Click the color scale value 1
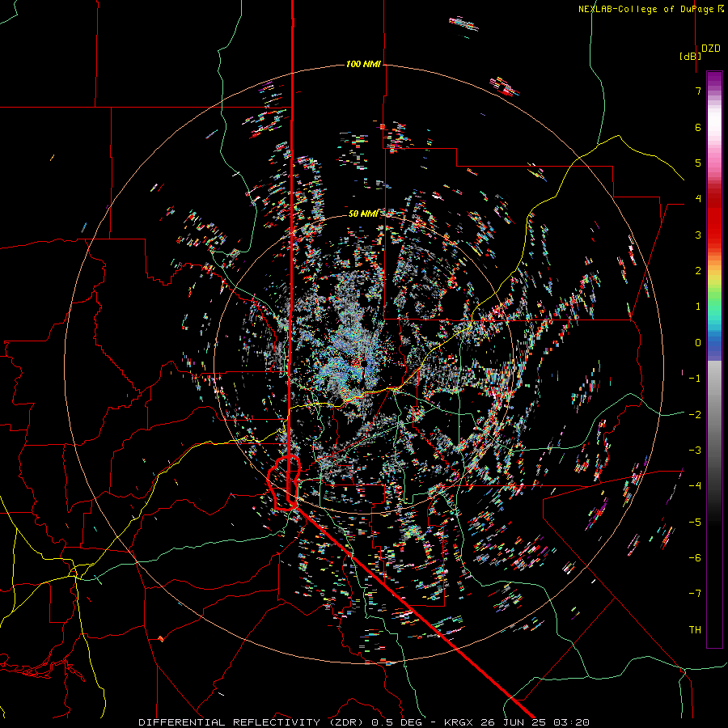 698,307
